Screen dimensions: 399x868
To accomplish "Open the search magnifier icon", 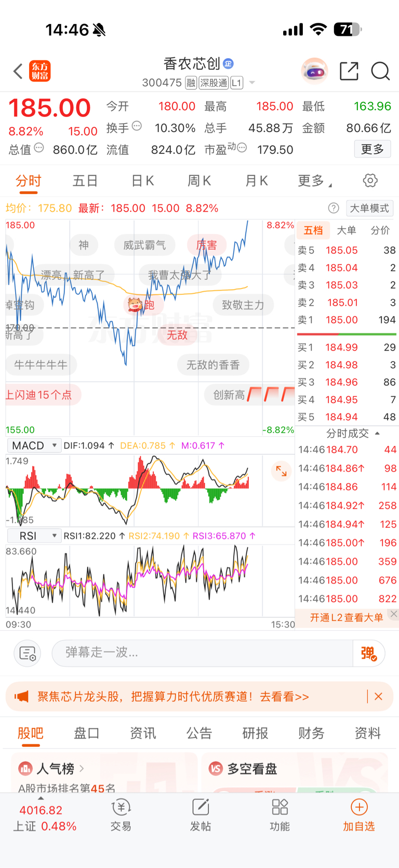I will click(380, 71).
